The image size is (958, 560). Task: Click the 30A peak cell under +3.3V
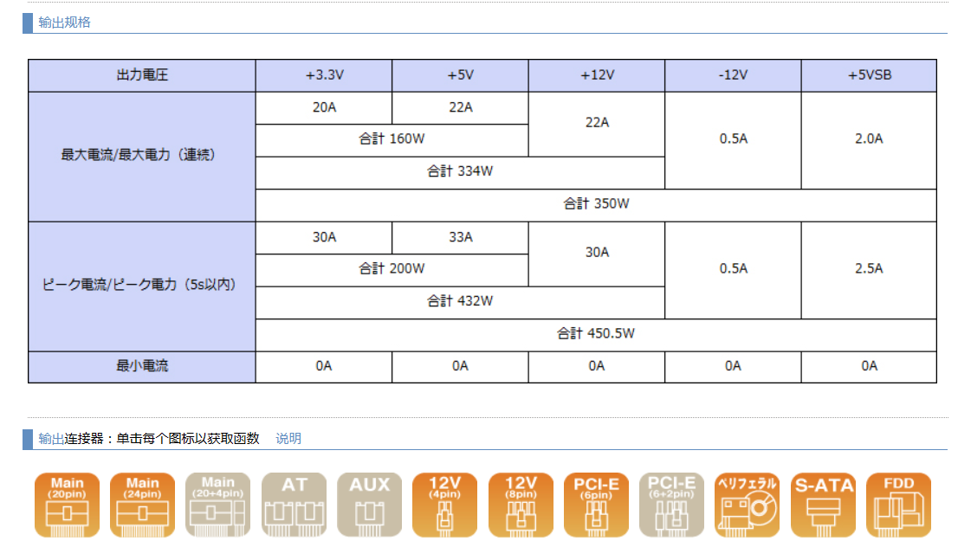click(324, 237)
